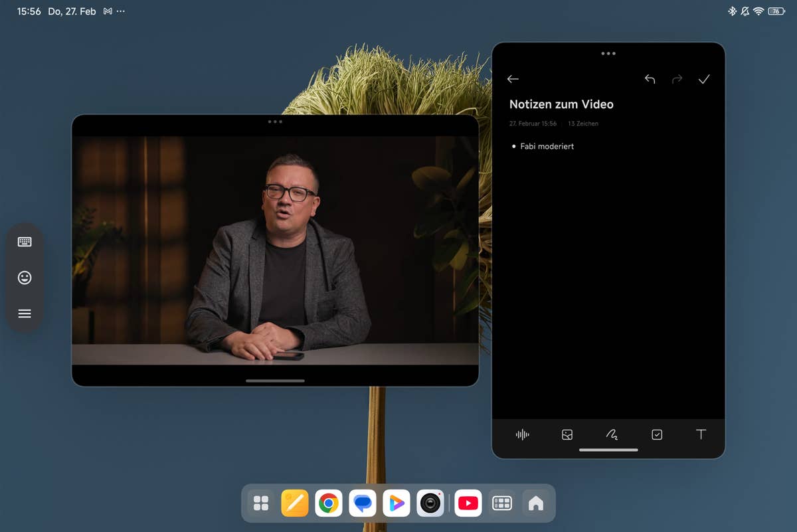Open the keyboard from floating sidebar
Viewport: 797px width, 532px height.
[25, 242]
